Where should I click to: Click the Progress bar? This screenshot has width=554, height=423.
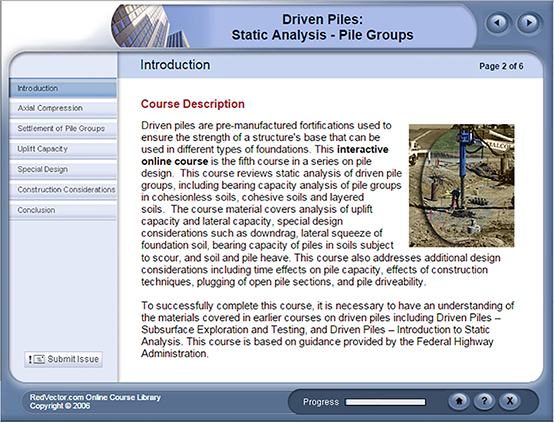pos(385,402)
